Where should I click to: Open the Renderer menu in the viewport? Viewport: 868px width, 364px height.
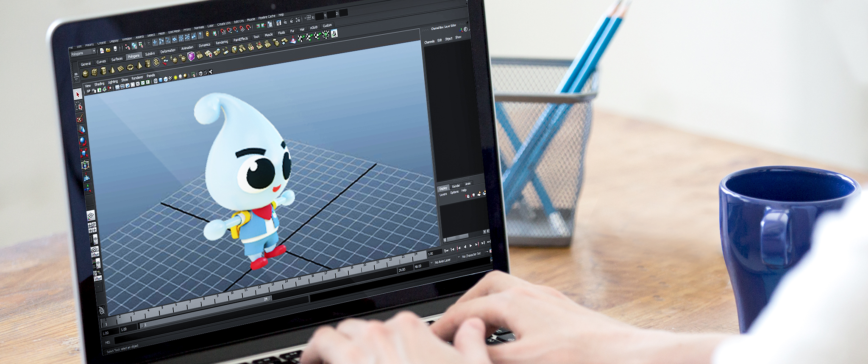pos(137,78)
